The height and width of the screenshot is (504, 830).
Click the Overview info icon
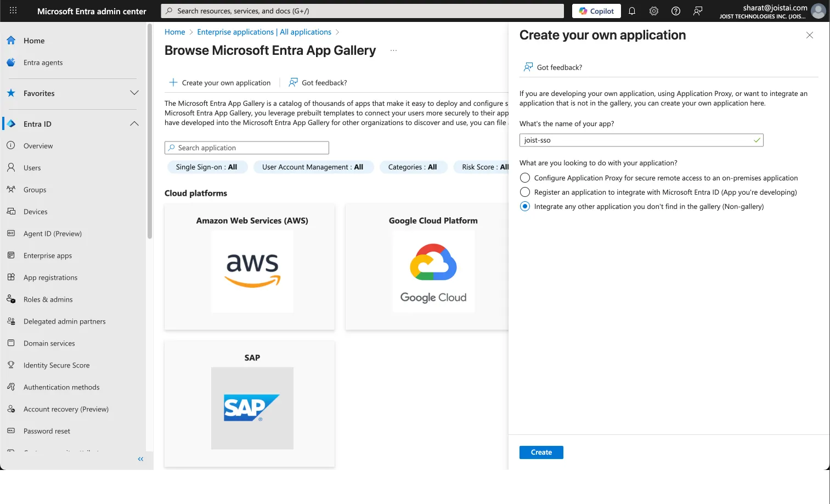11,145
